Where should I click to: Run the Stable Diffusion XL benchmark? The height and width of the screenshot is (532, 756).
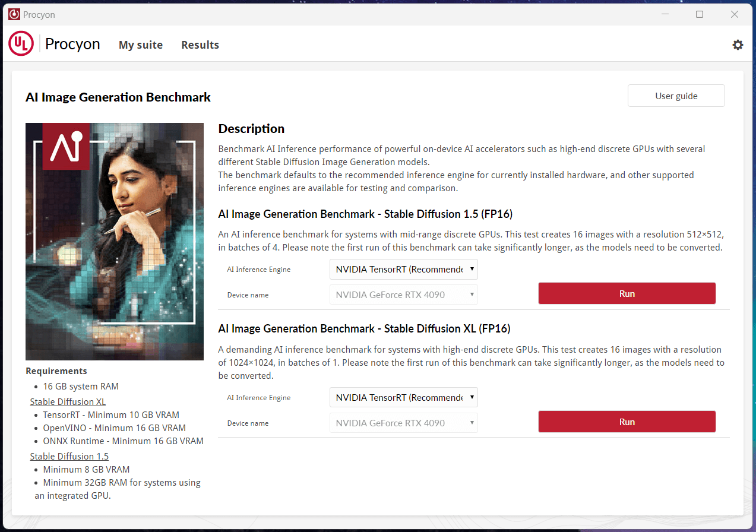(x=627, y=422)
